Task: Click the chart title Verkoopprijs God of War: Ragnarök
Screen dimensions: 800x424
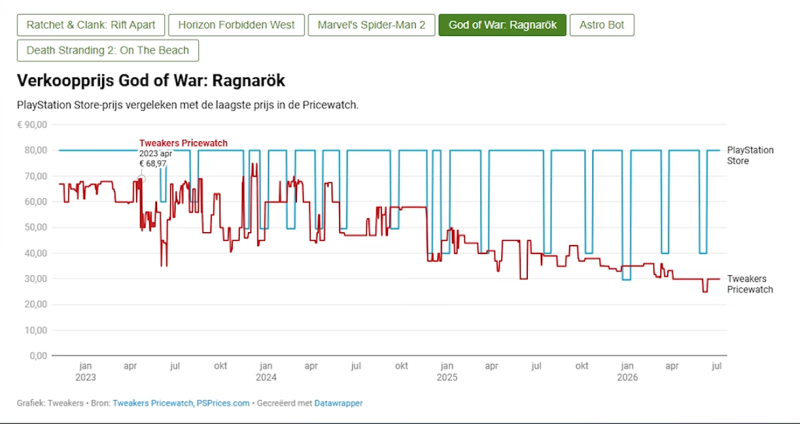Action: click(151, 81)
